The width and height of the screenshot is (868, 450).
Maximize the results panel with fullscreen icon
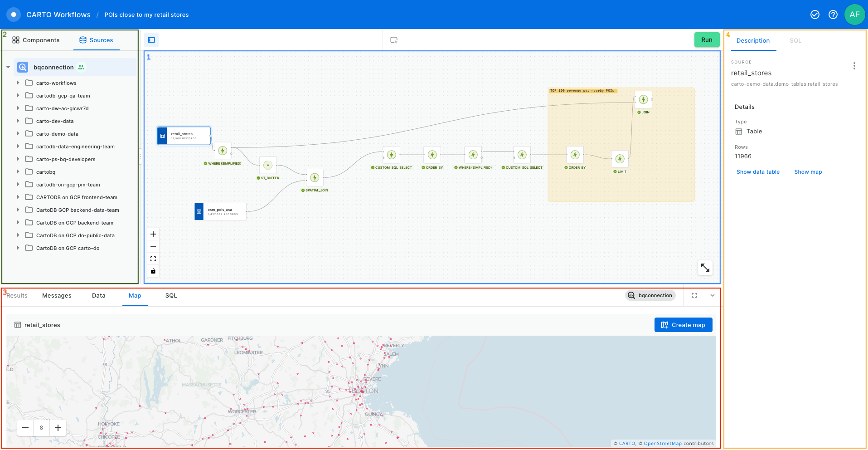point(694,295)
